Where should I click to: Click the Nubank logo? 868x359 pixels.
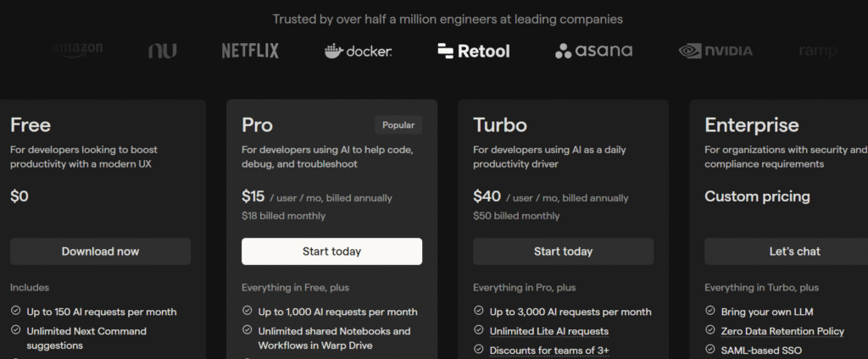[x=162, y=52]
